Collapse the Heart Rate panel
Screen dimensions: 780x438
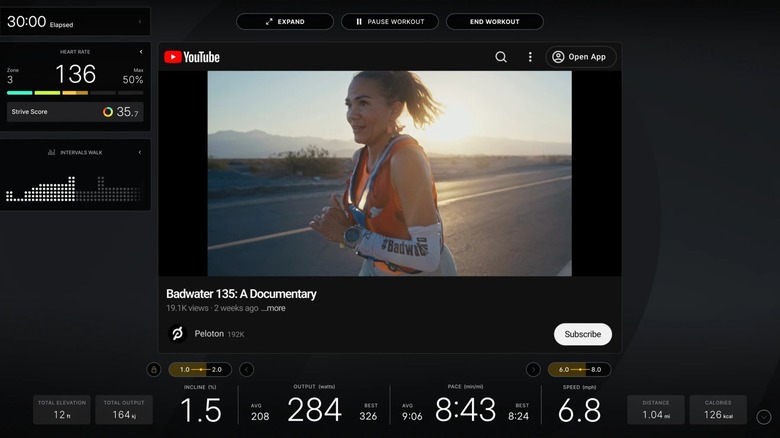pos(140,52)
